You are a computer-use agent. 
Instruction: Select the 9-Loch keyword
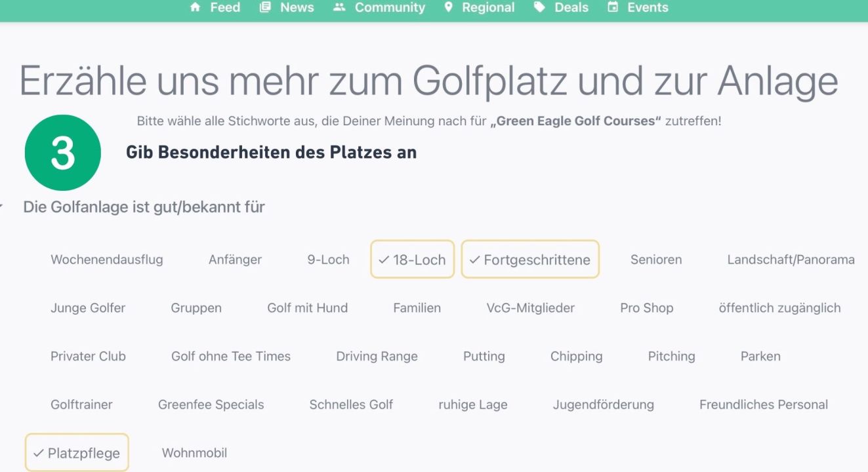[328, 260]
